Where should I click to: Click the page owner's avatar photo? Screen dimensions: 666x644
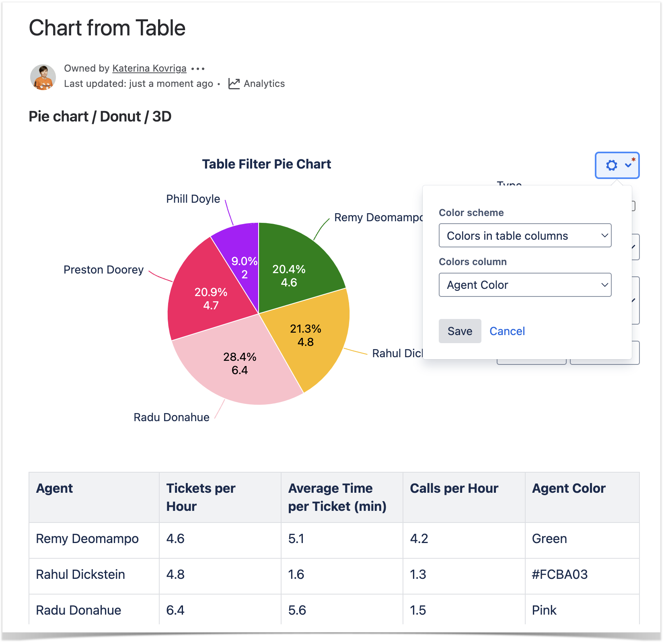(43, 77)
